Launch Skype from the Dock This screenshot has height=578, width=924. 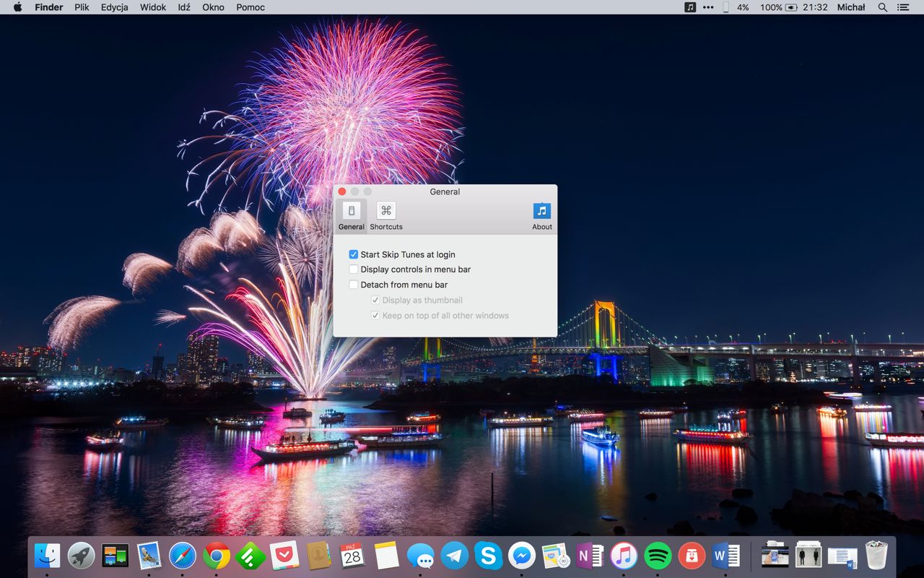pyautogui.click(x=488, y=556)
